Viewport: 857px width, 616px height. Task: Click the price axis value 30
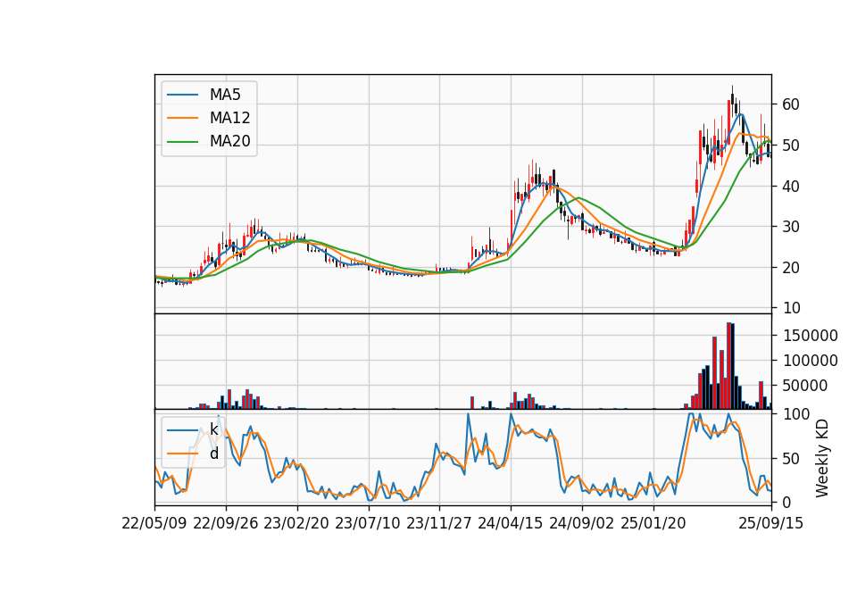point(790,227)
